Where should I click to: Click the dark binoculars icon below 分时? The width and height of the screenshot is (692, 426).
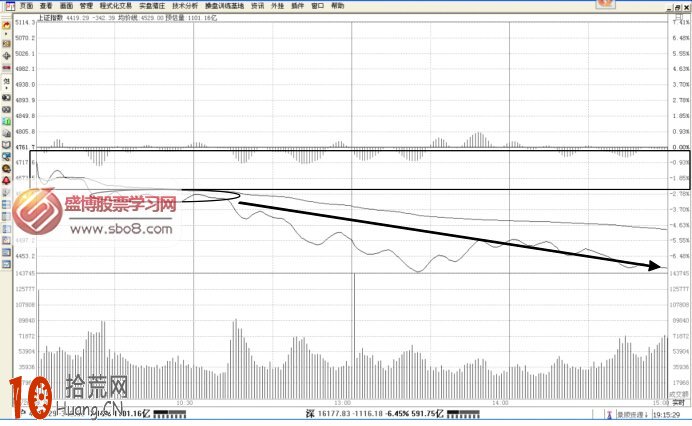6,97
